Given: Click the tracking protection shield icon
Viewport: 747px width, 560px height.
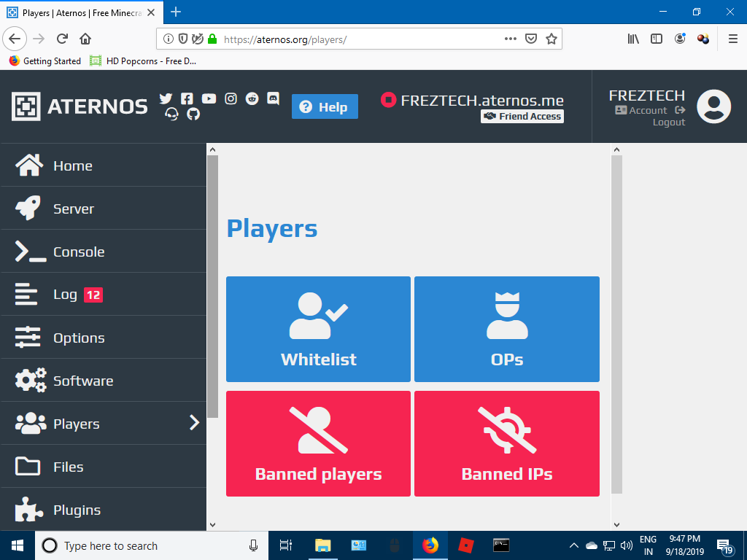Looking at the screenshot, I should point(183,39).
